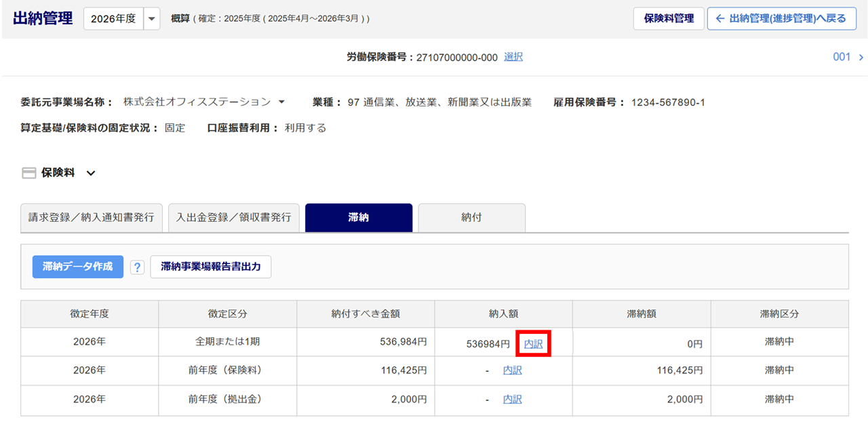This screenshot has width=868, height=422.
Task: Open 内訳 link for 前年度（保険料） row
Action: [512, 370]
